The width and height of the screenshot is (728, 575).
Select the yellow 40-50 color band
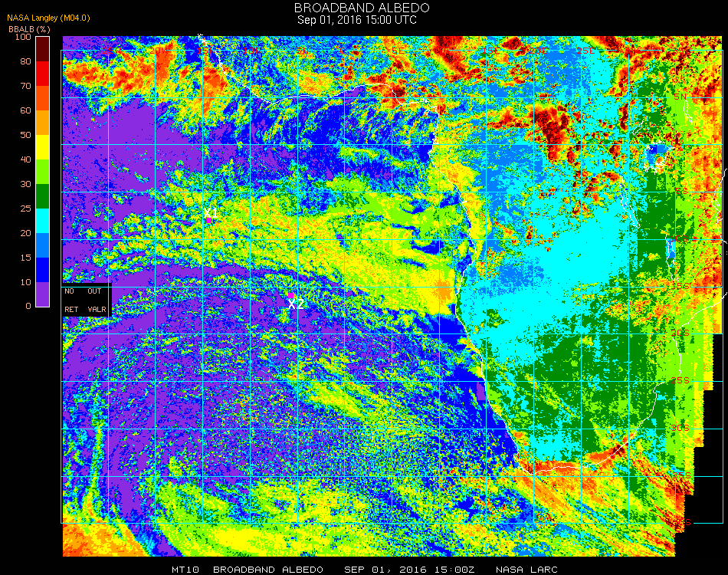pyautogui.click(x=43, y=147)
